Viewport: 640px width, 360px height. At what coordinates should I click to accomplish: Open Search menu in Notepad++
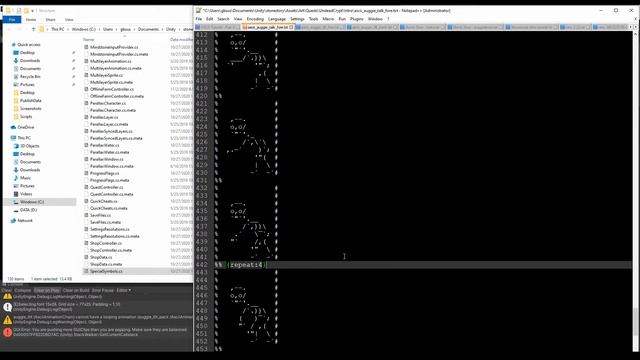[x=223, y=19]
